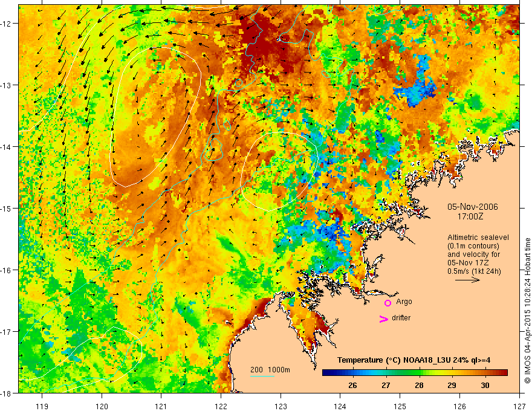Click the 'drifter' legend label
The height and width of the screenshot is (411, 532).
coord(401,318)
